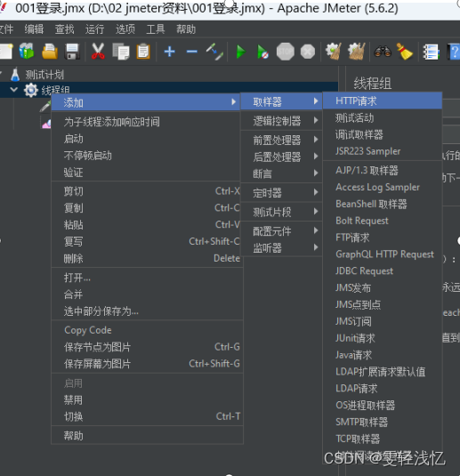
Task: Open the Templates icon in toolbar
Action: 27,52
